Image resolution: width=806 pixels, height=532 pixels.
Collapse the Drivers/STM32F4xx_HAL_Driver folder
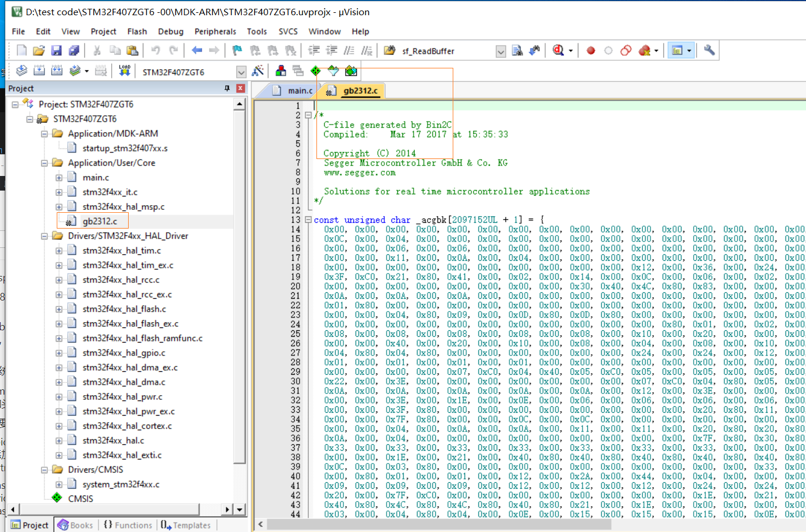tap(43, 236)
